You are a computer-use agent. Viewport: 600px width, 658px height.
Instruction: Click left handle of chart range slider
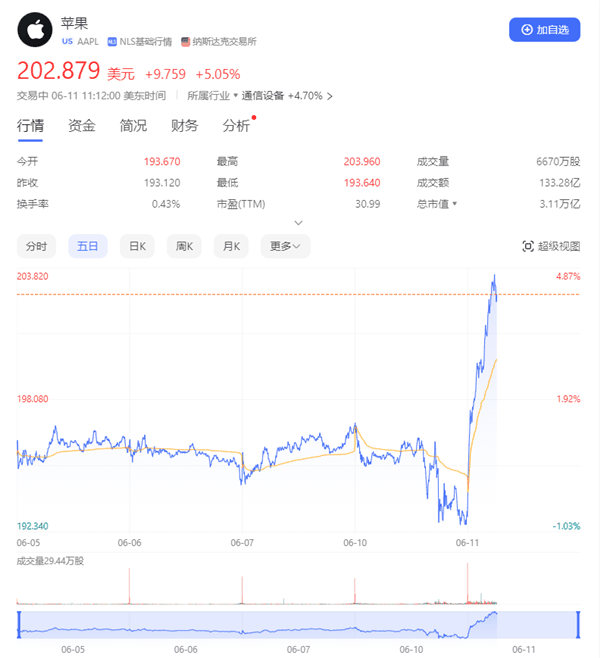(x=19, y=625)
